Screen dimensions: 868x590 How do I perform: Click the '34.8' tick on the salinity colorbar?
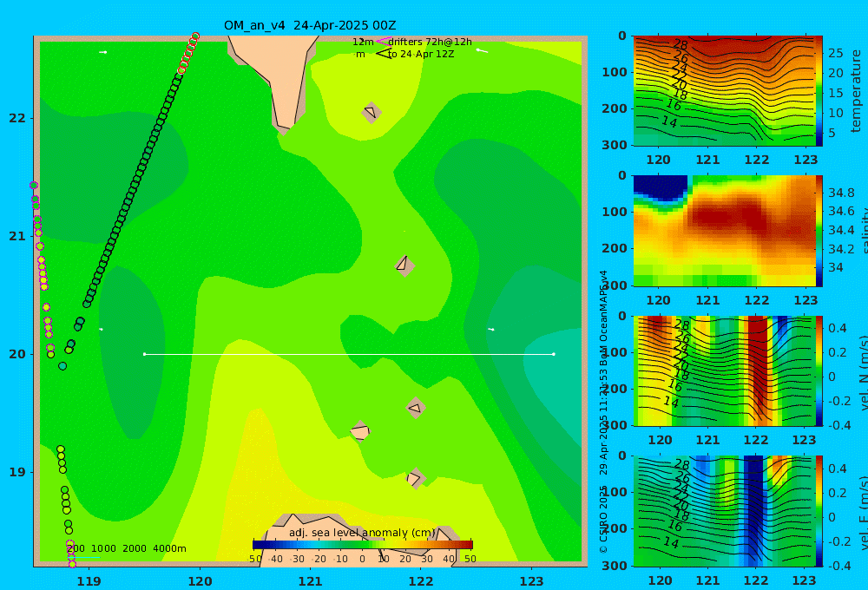coord(841,193)
